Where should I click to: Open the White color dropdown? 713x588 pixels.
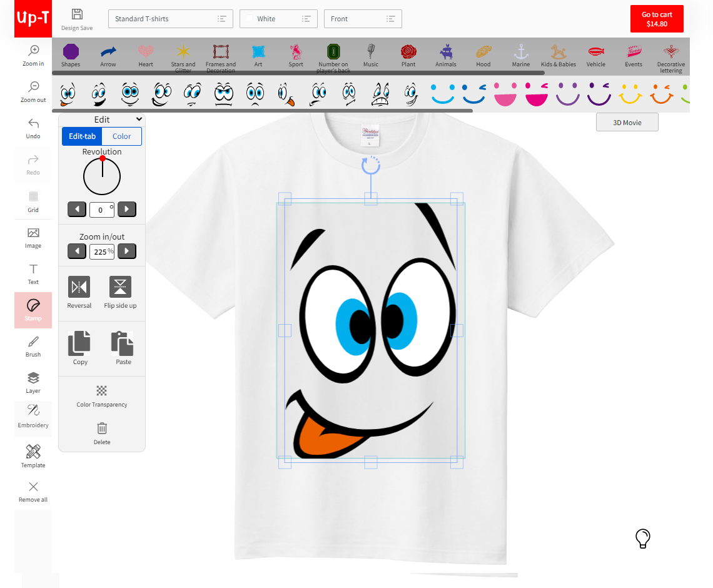278,19
